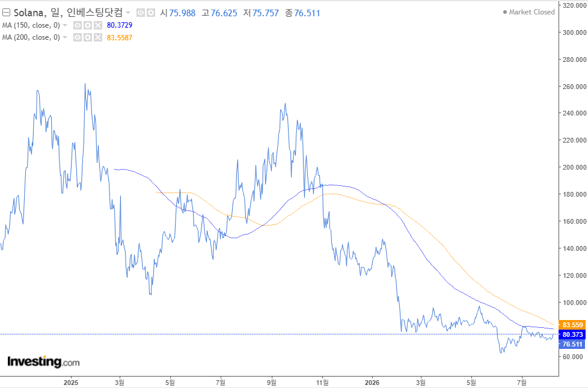588x388 pixels.
Task: Click the orange 83.559 price axis label
Action: [572, 325]
